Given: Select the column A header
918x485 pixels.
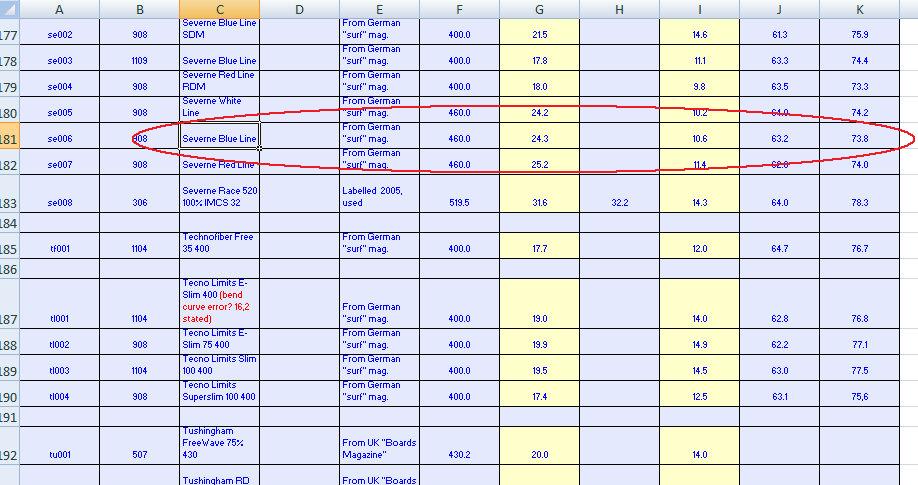Looking at the screenshot, I should [59, 9].
